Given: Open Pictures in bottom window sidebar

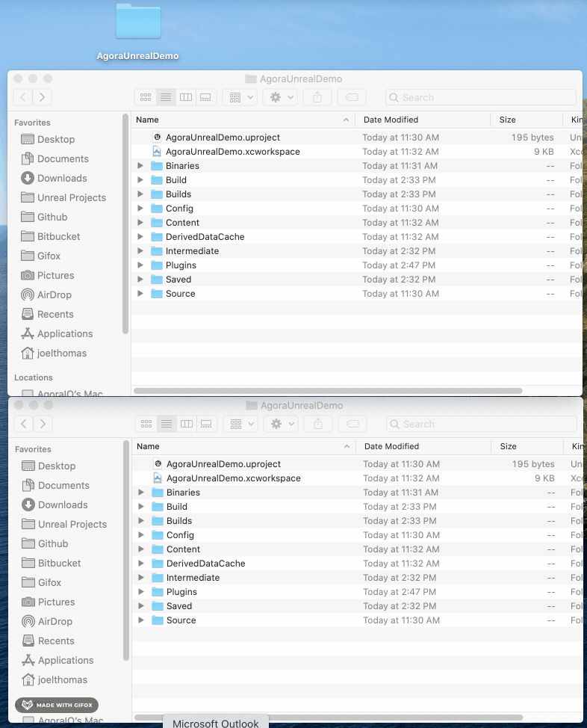Looking at the screenshot, I should point(49,602).
